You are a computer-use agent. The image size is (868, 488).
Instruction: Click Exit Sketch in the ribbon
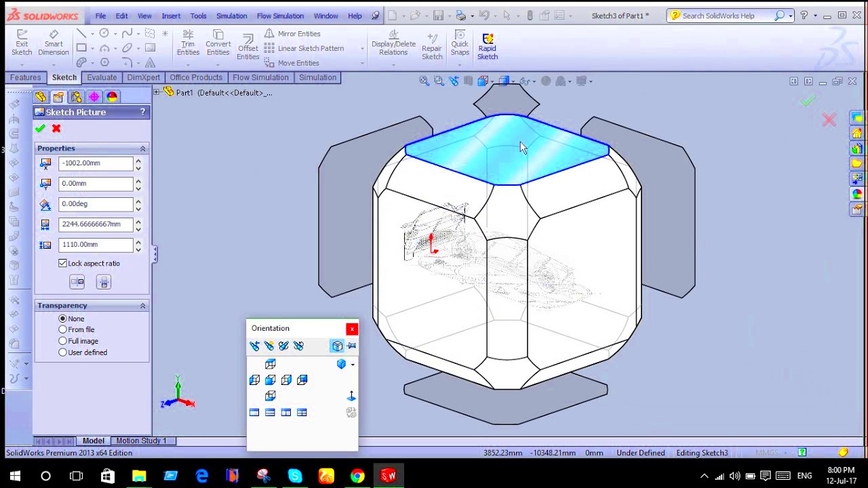22,43
